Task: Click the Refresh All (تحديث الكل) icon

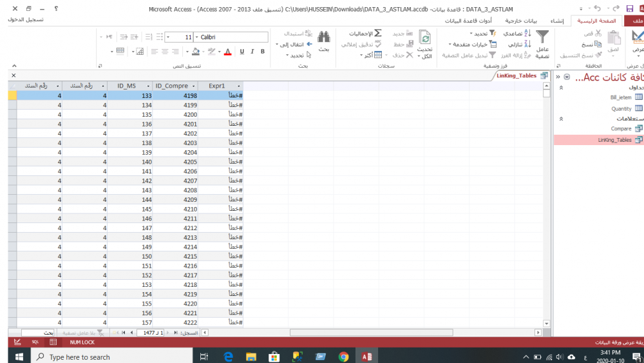Action: pyautogui.click(x=424, y=37)
